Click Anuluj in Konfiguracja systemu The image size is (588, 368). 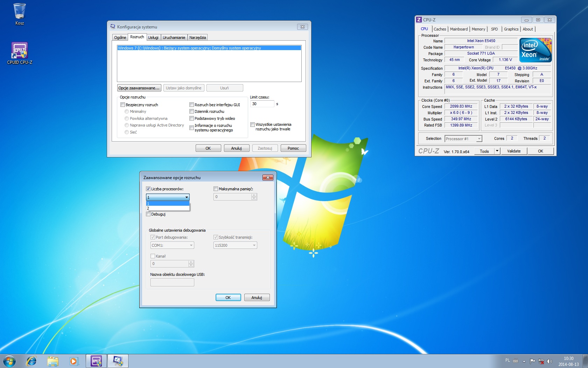[x=237, y=148]
